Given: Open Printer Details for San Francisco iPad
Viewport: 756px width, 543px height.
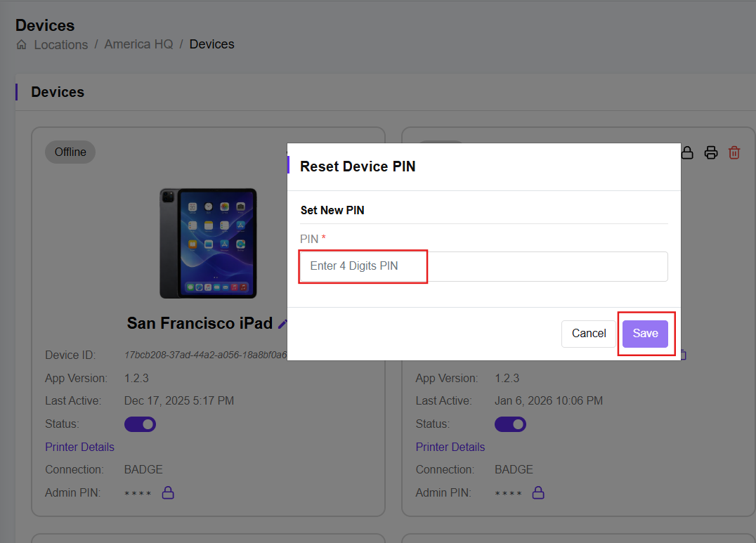Looking at the screenshot, I should (79, 447).
